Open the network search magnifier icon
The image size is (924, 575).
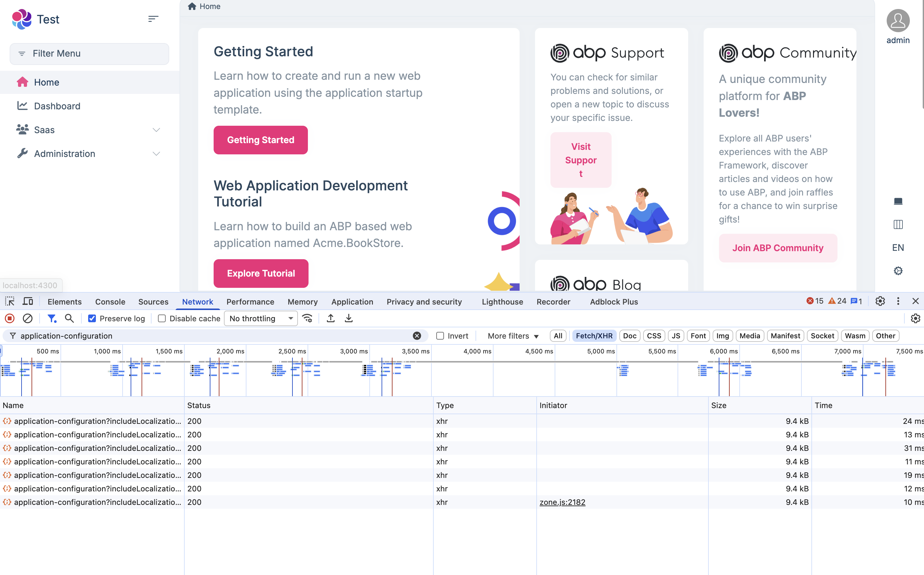pyautogui.click(x=69, y=318)
